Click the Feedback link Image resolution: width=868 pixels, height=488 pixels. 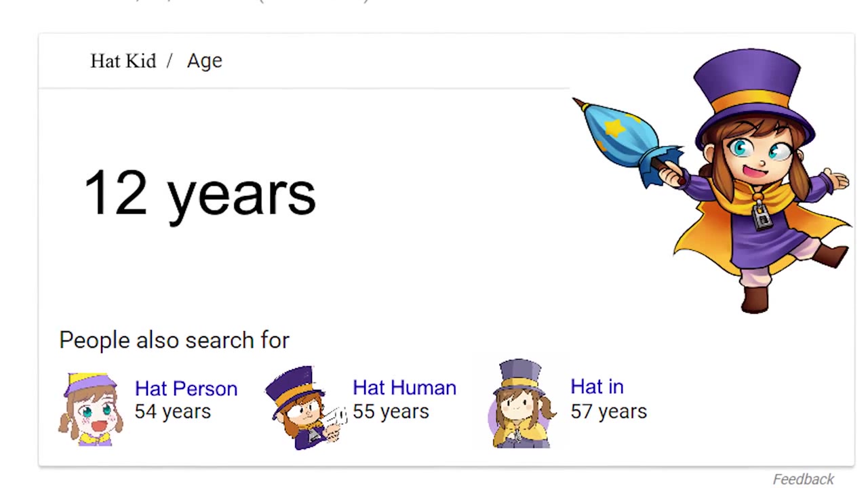click(803, 479)
